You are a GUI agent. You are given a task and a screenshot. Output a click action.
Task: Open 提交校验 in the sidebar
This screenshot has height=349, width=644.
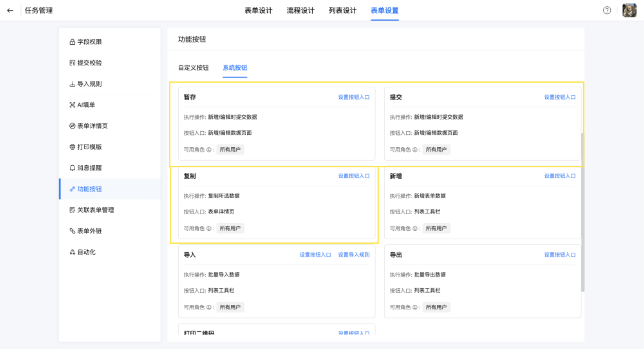[x=86, y=63]
